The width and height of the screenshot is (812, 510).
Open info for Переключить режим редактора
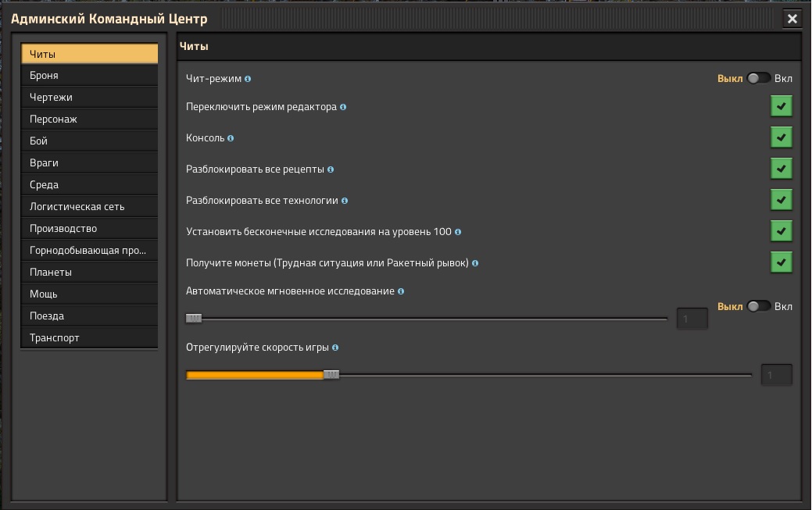click(342, 106)
